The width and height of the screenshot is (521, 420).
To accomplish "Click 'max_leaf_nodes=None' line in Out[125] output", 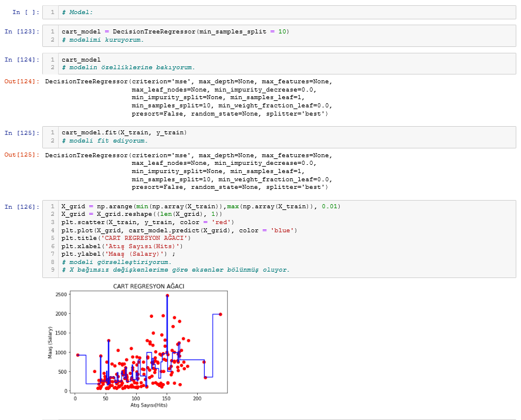I will (224, 163).
